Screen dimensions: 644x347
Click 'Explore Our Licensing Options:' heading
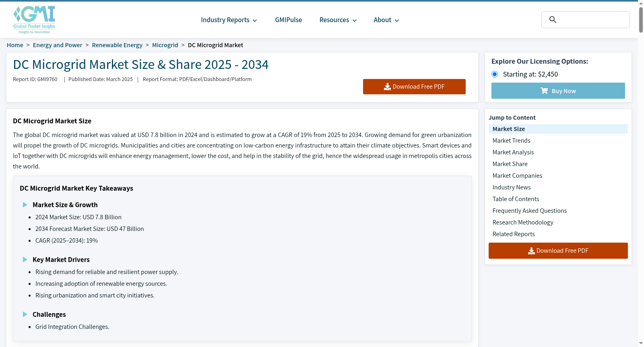[540, 61]
